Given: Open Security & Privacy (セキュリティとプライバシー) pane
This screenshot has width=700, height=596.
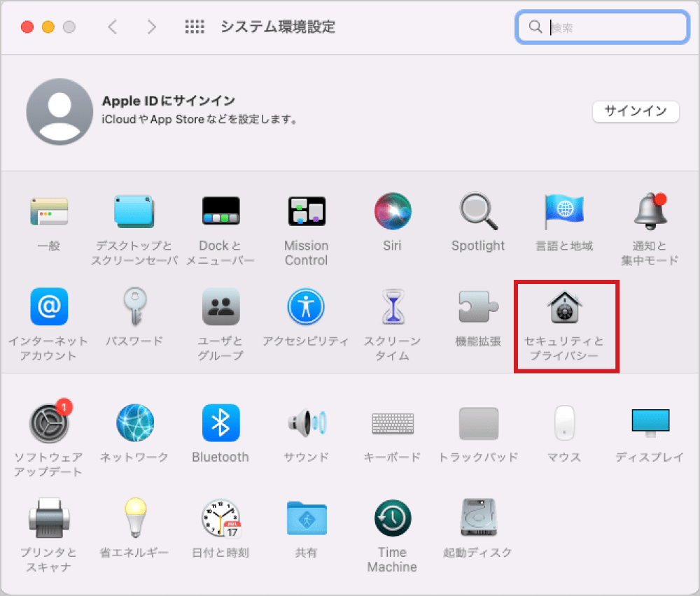Looking at the screenshot, I should [x=565, y=308].
